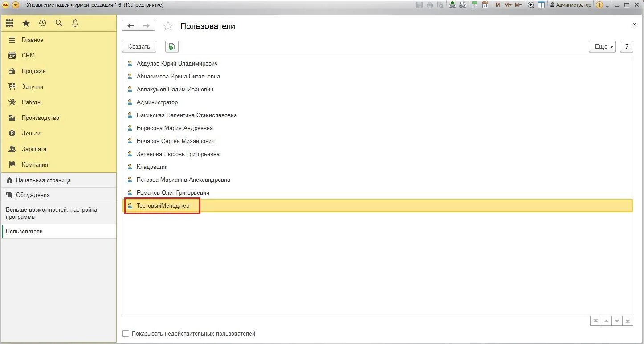Viewport: 644px width, 344px height.
Task: Open the sections grid menu icon
Action: click(x=9, y=23)
